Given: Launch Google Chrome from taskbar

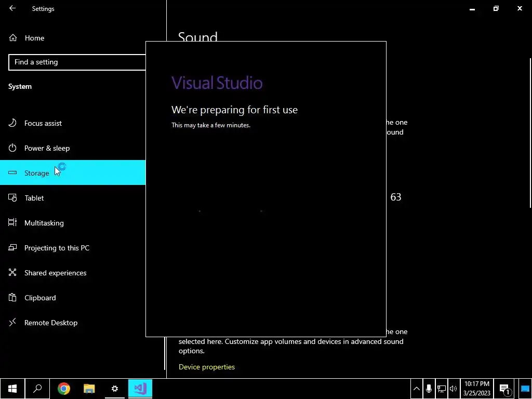Looking at the screenshot, I should (x=64, y=389).
